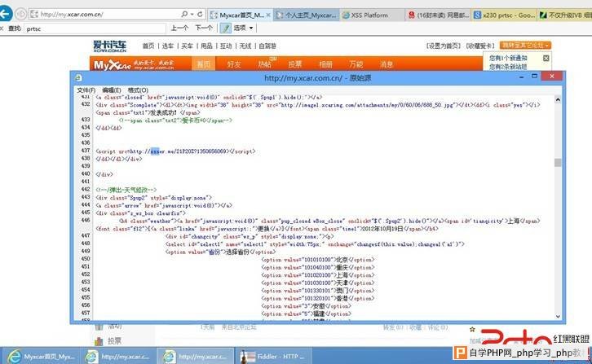Open the 买车 link
The height and width of the screenshot is (364, 592).
click(187, 46)
